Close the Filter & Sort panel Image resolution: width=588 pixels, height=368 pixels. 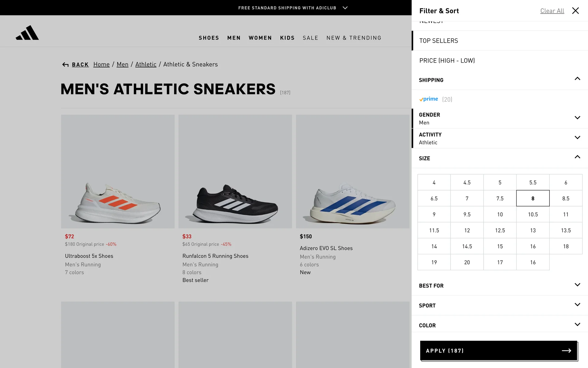click(x=575, y=11)
